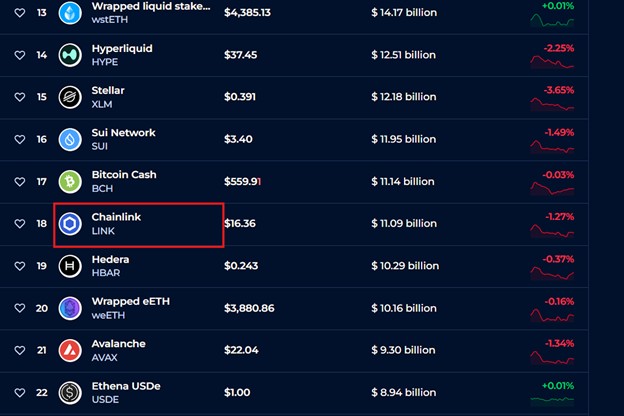Screen dimensions: 624x416
Task: Click the Hedera price sparkline chart
Action: point(552,273)
